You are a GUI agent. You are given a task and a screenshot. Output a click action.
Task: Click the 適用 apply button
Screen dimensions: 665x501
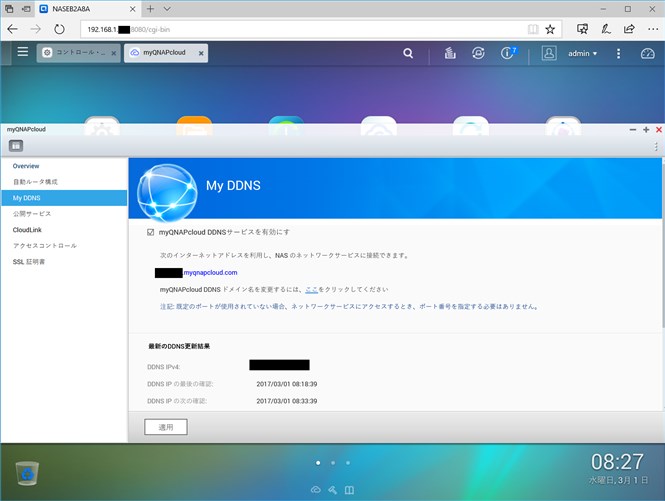[166, 427]
